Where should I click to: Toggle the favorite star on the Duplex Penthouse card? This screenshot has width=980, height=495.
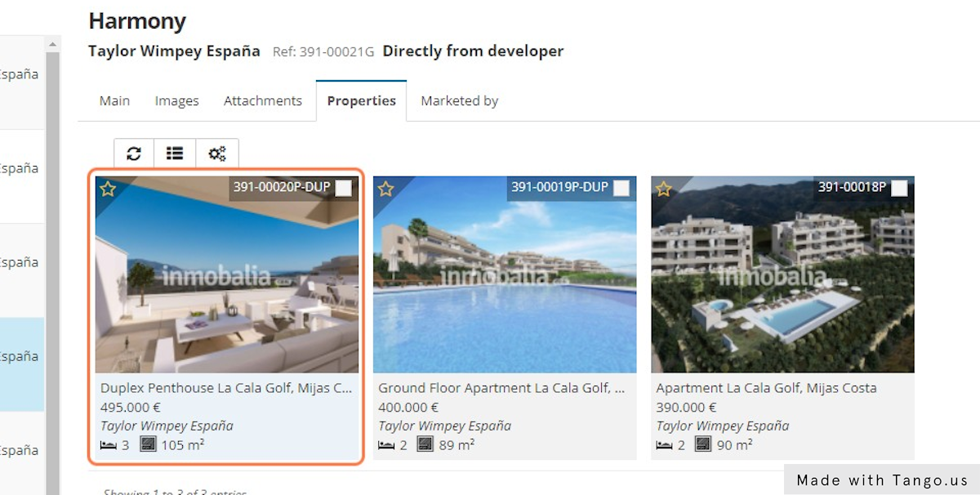107,189
